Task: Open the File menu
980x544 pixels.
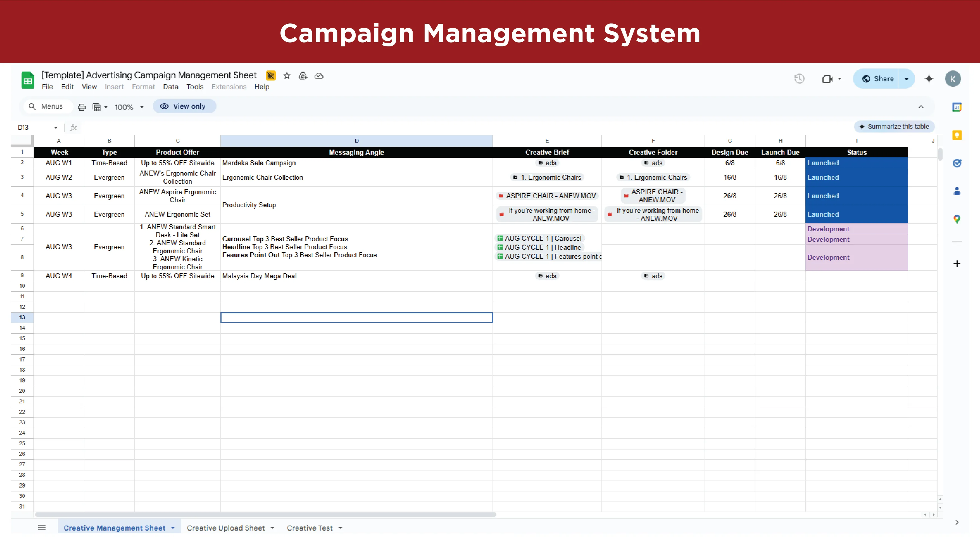Action: coord(47,87)
